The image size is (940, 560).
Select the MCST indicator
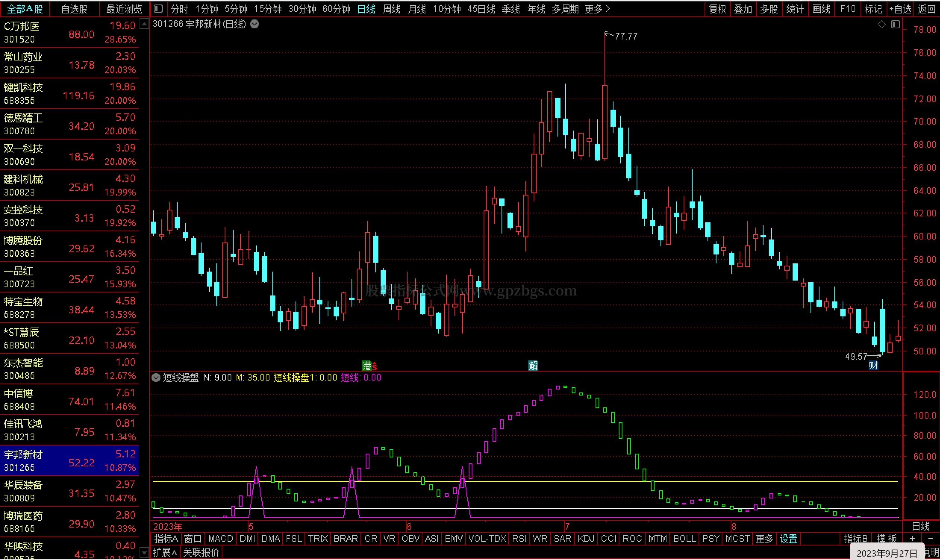[x=737, y=539]
